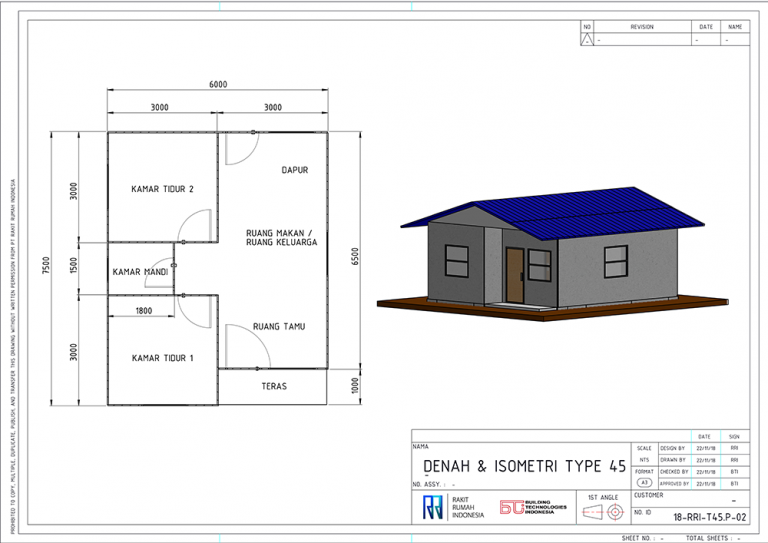
Task: Click the Ruang Tamu entrance door symbol
Action: point(241,346)
